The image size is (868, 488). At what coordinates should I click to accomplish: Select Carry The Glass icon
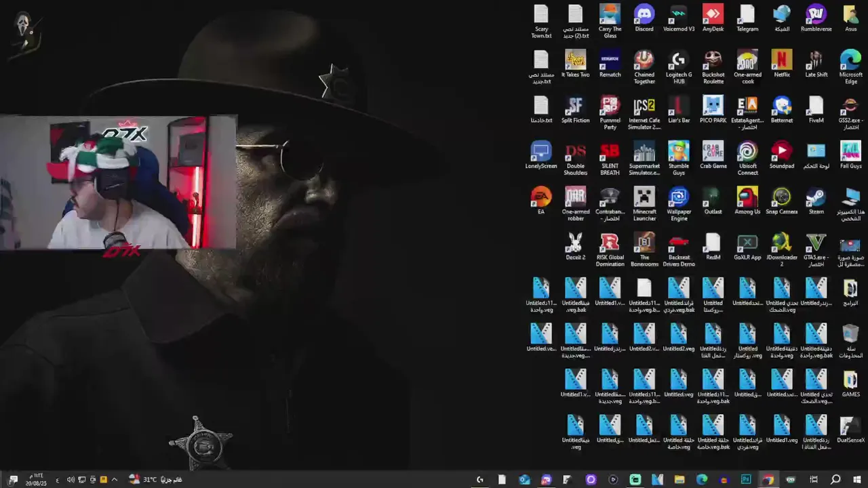click(610, 22)
